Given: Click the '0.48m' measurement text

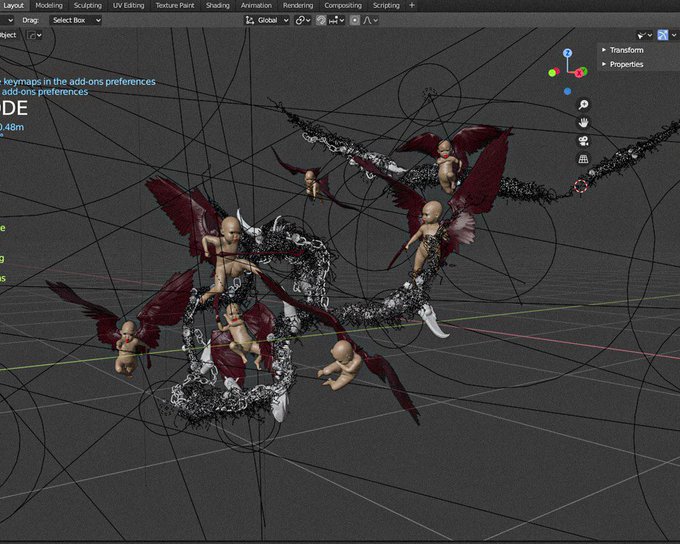Looking at the screenshot, I should 12,127.
